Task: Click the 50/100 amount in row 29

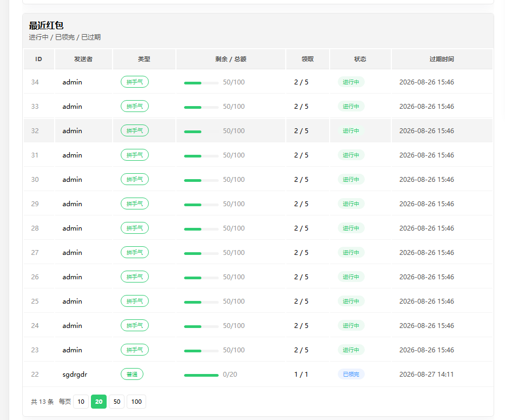Action: [234, 204]
